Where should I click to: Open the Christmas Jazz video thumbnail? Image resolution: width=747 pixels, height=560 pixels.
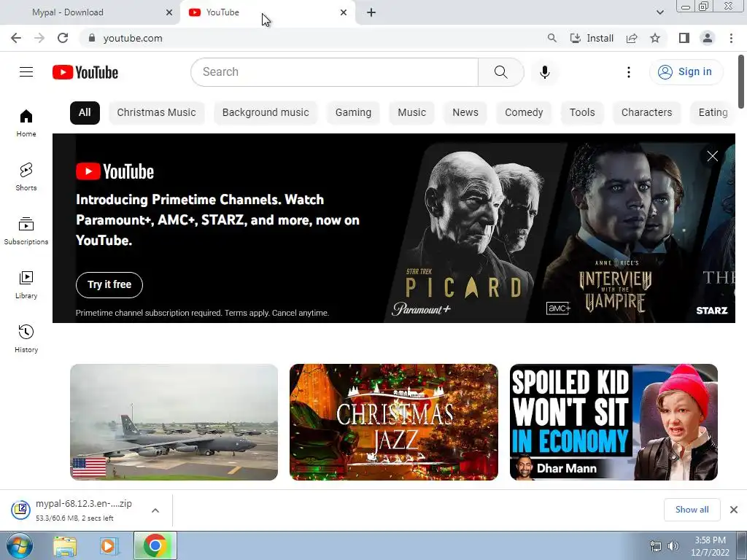393,422
